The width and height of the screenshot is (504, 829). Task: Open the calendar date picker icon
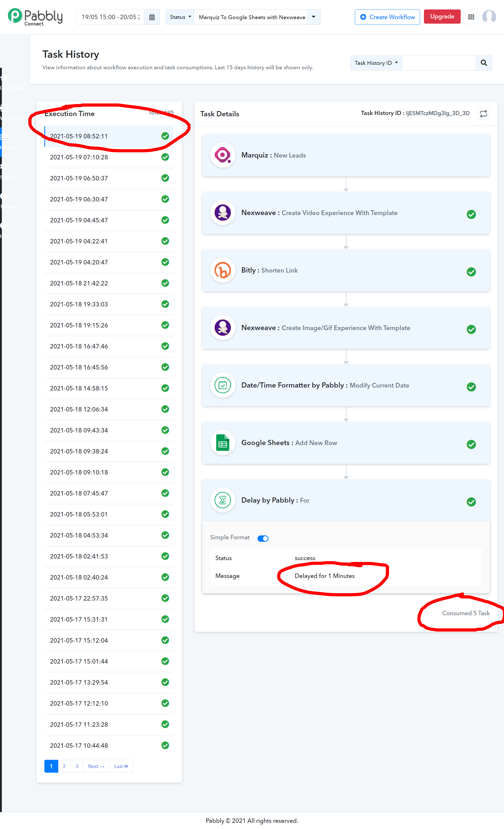pos(152,17)
